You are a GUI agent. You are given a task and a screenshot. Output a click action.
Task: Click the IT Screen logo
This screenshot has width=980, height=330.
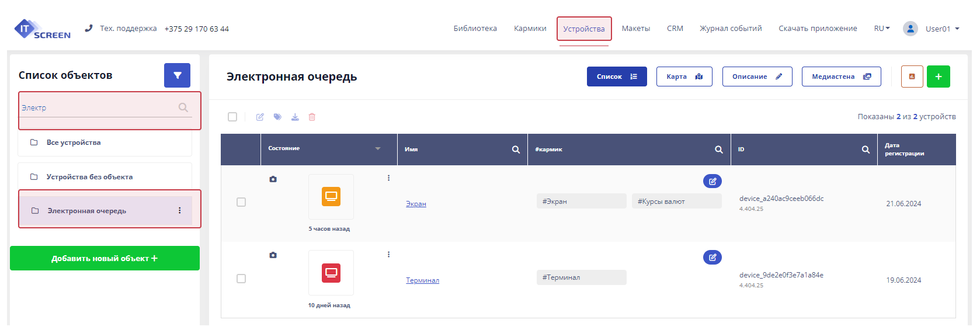coord(42,29)
